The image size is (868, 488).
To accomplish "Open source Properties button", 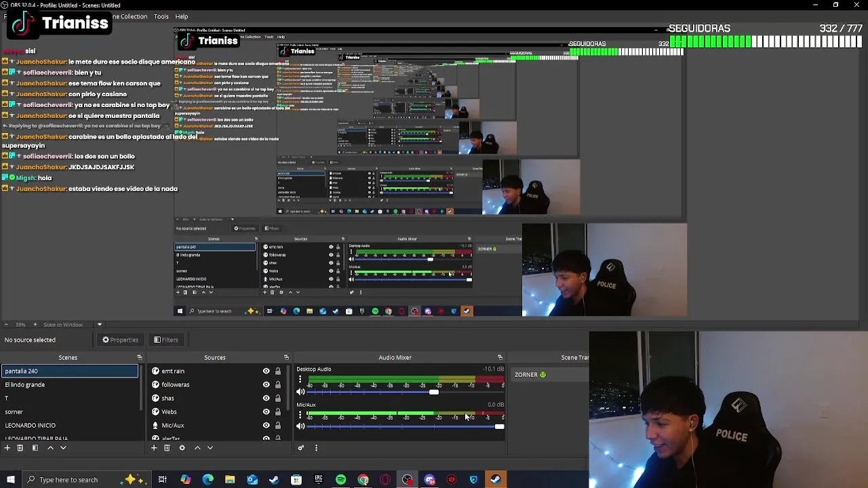I will (120, 340).
